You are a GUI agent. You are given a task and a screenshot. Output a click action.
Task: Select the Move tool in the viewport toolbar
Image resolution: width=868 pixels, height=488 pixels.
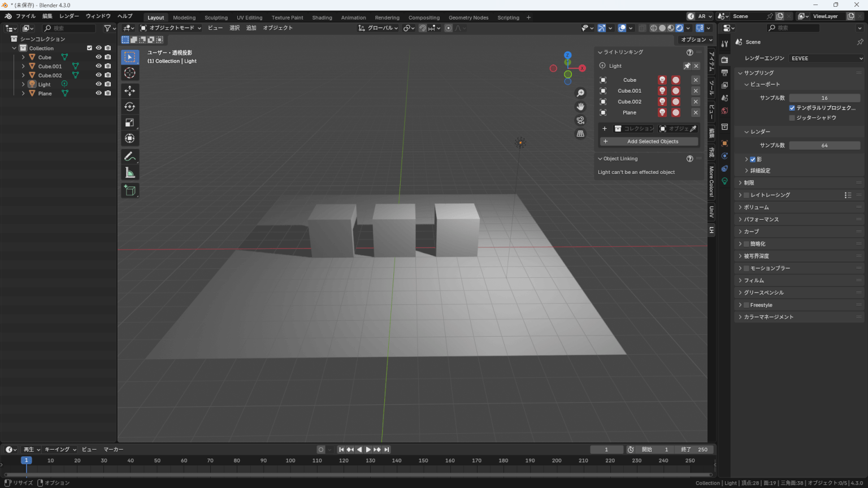pos(130,90)
